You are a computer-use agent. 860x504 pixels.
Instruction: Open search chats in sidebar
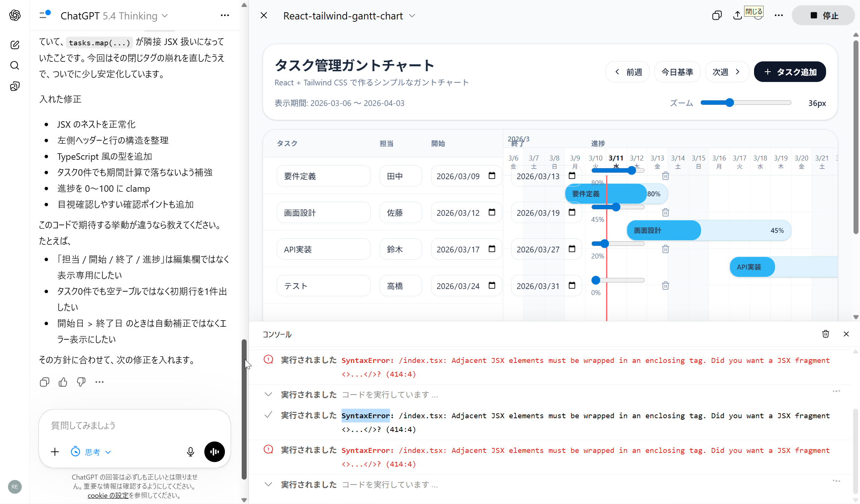click(15, 66)
